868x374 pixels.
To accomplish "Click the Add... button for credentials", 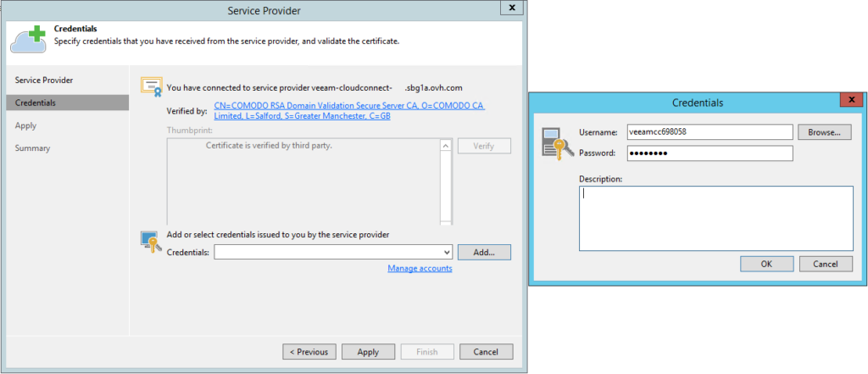I will point(484,252).
